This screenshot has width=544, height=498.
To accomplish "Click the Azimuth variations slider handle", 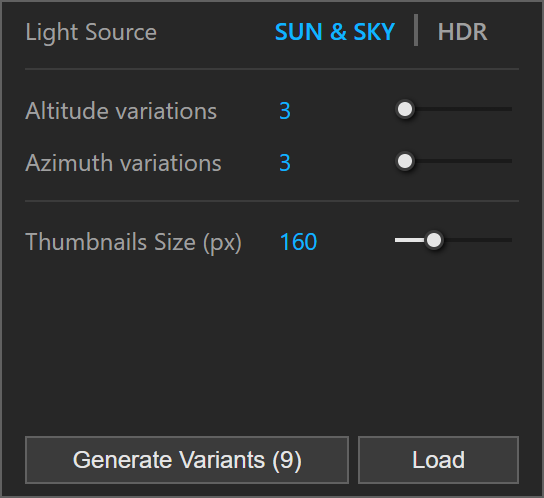I will point(405,161).
